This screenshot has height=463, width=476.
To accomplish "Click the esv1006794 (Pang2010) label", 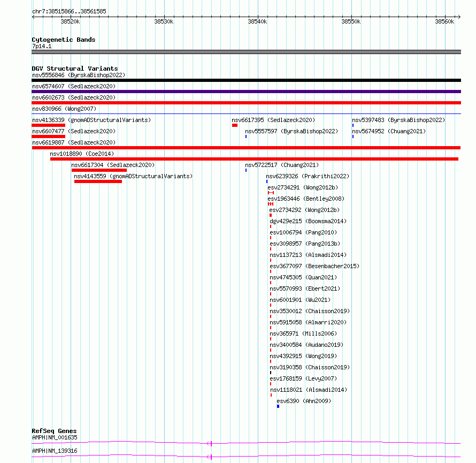I will point(303,232).
